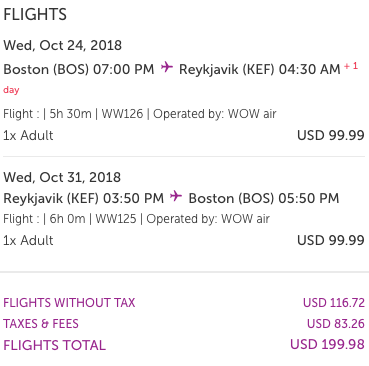Screen dimensions: 369x366
Task: Click flight number WW125 details line
Action: (136, 219)
